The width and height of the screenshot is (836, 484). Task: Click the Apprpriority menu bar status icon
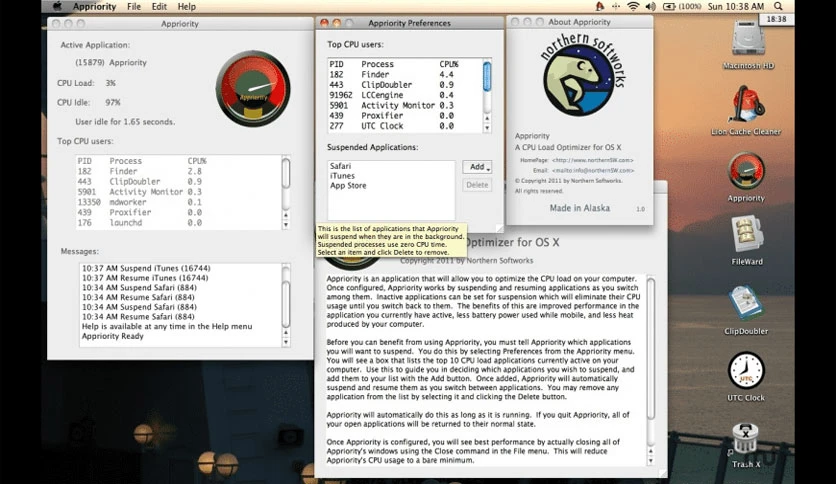coord(600,6)
